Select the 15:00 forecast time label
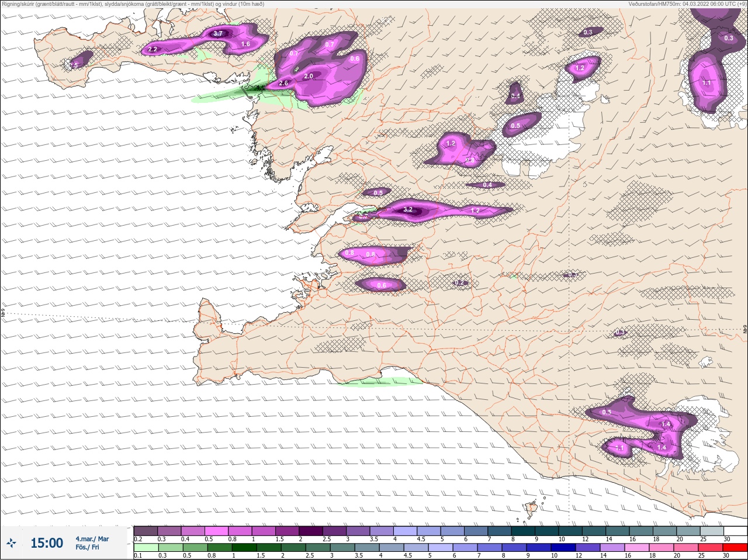 pyautogui.click(x=47, y=543)
